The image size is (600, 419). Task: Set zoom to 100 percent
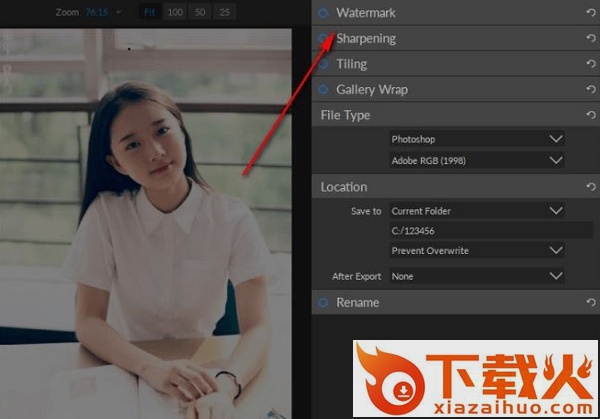click(176, 12)
